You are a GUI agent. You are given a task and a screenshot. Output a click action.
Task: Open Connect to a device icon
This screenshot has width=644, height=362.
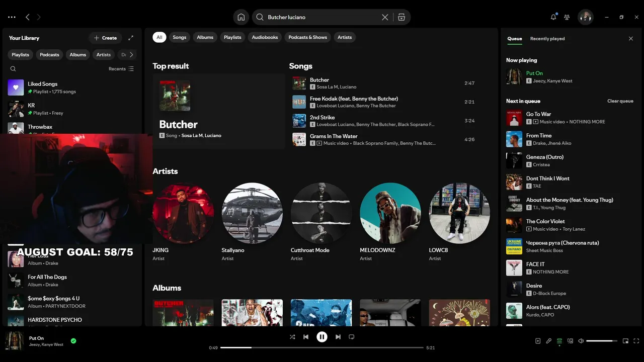click(x=570, y=341)
